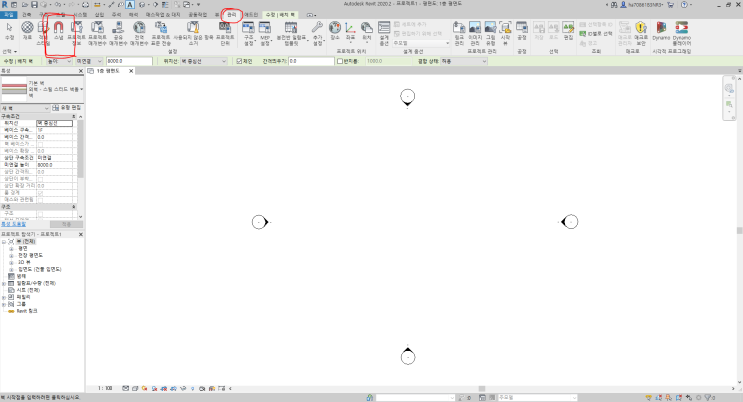743x402 pixels.
Task: Open Shared Parameters tool
Action: 118,32
